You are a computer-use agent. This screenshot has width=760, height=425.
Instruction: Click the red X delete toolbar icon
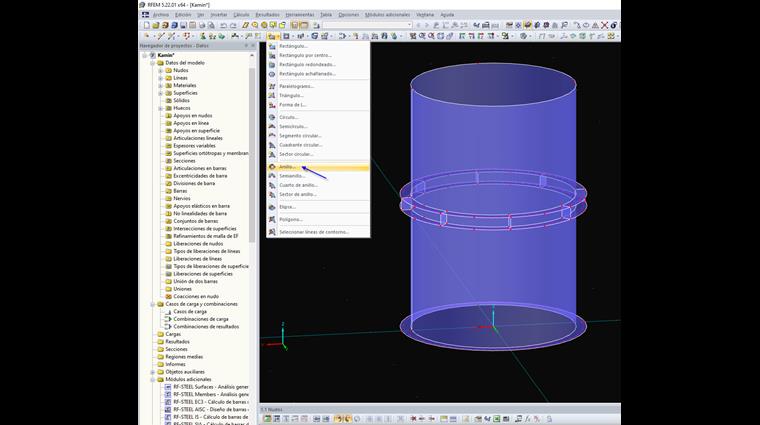click(604, 25)
